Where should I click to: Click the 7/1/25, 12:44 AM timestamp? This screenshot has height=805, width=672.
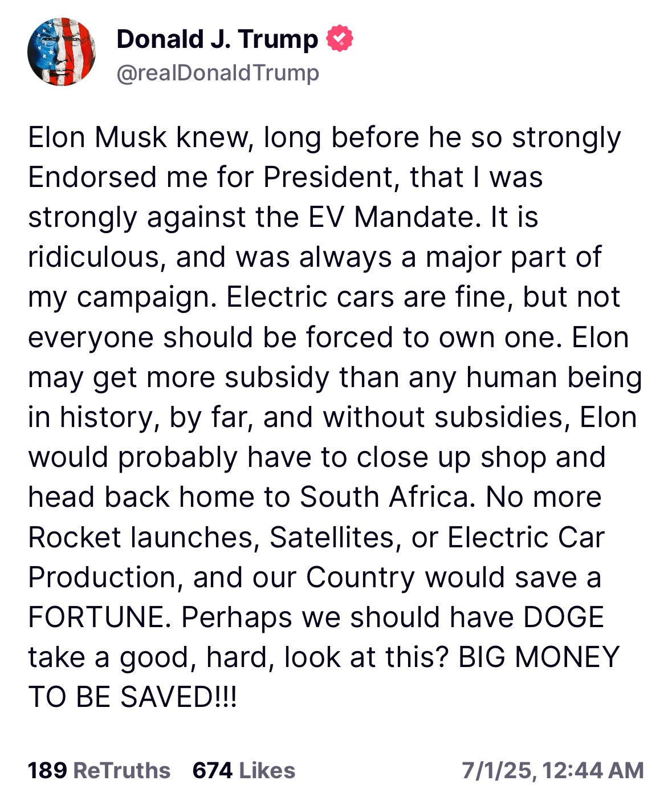point(554,771)
